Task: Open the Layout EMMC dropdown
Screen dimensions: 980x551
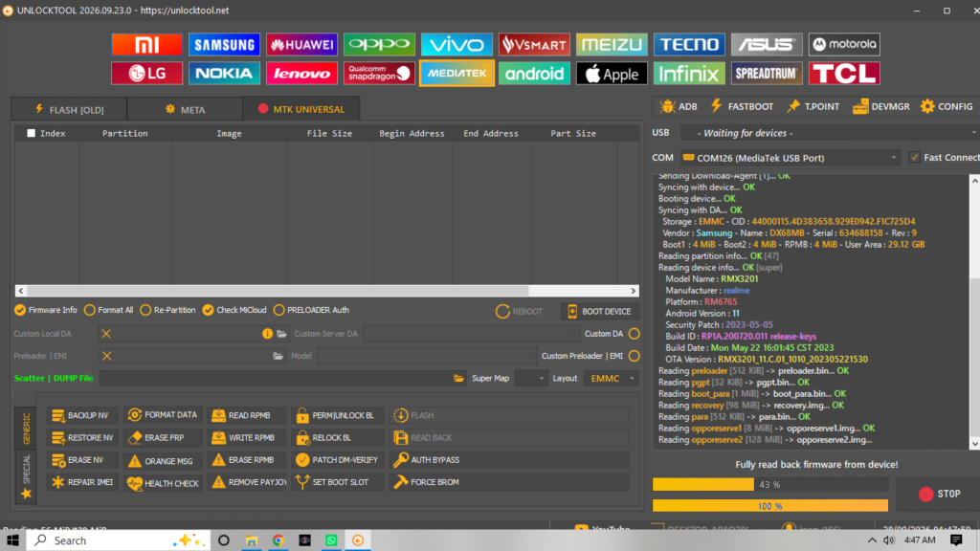Action: (611, 379)
